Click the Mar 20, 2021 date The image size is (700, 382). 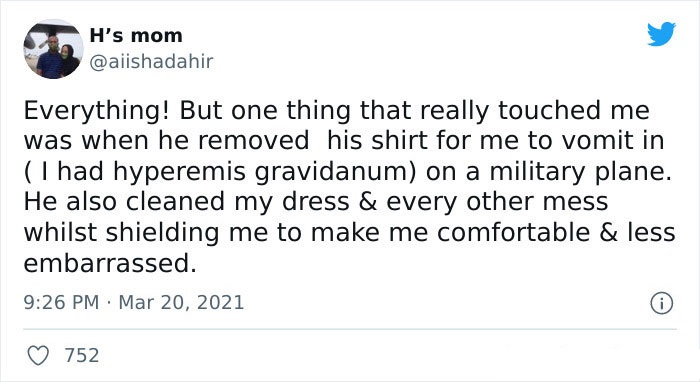pyautogui.click(x=181, y=302)
